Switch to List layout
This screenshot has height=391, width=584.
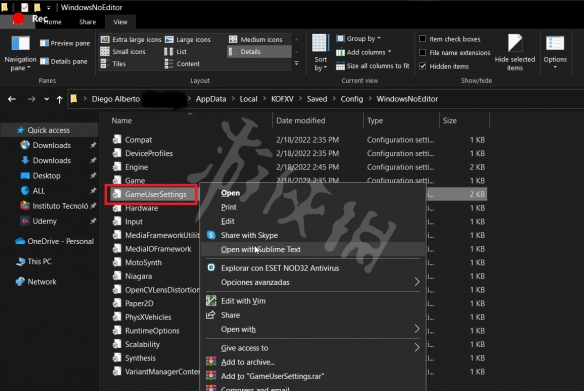(175, 51)
